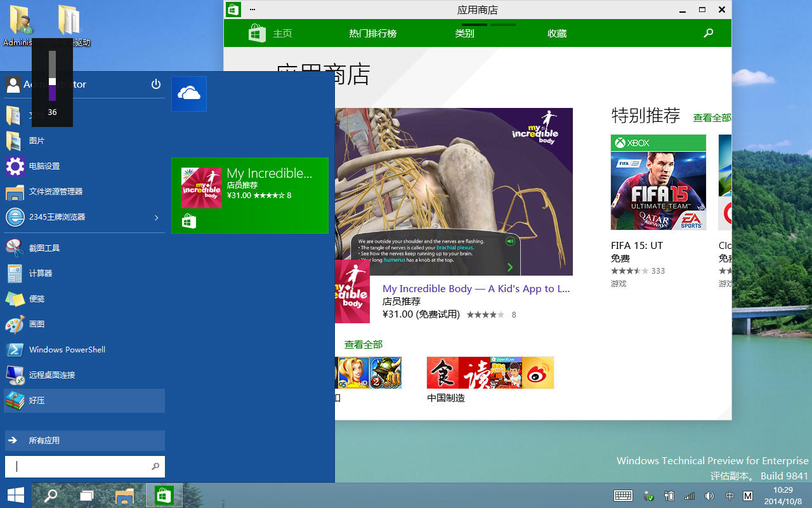
Task: Click the taskbar search magnifier button
Action: pos(50,495)
